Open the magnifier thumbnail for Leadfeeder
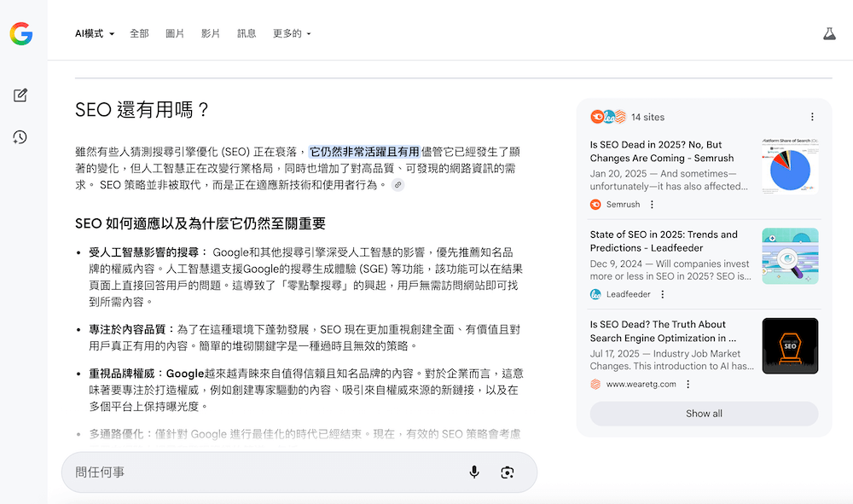 pyautogui.click(x=790, y=256)
